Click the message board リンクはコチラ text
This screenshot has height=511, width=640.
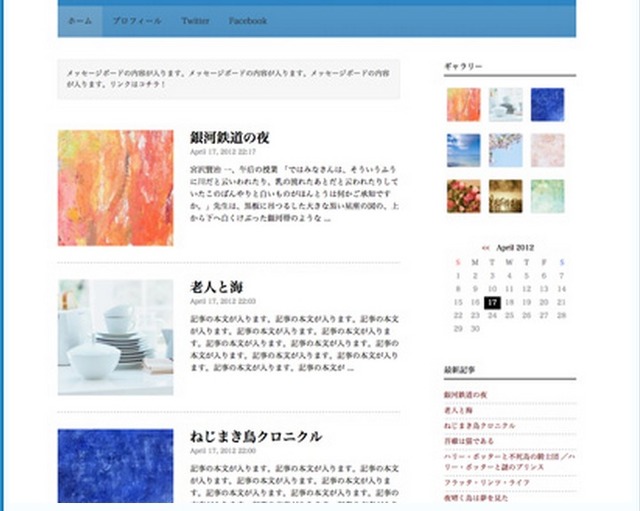(x=138, y=84)
